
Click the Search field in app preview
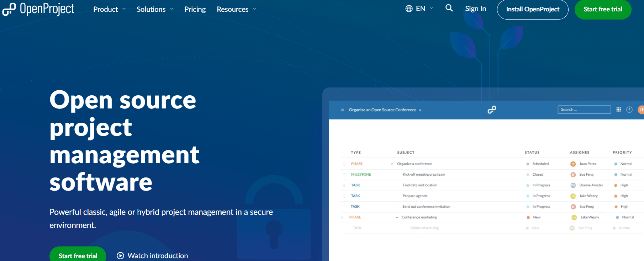coord(584,110)
